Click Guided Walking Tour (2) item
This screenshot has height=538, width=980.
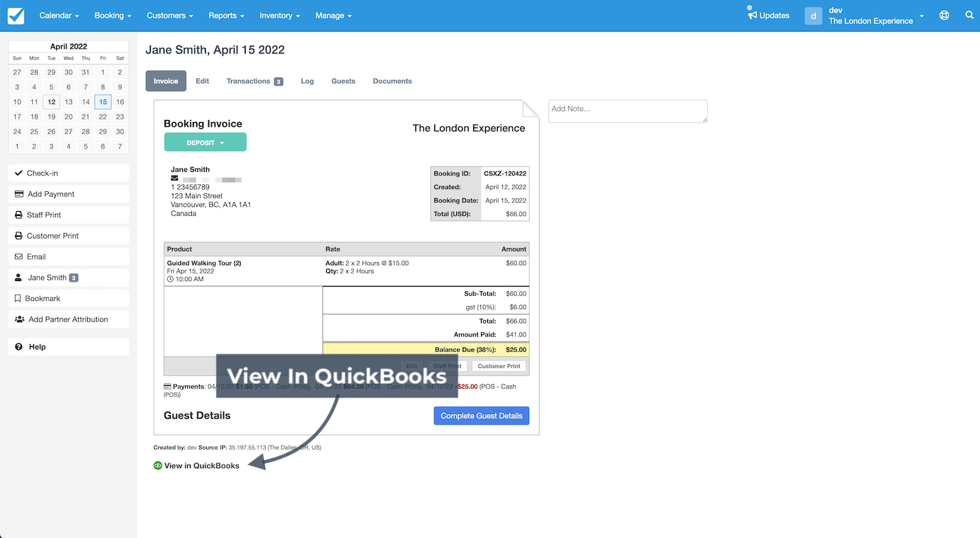[204, 263]
